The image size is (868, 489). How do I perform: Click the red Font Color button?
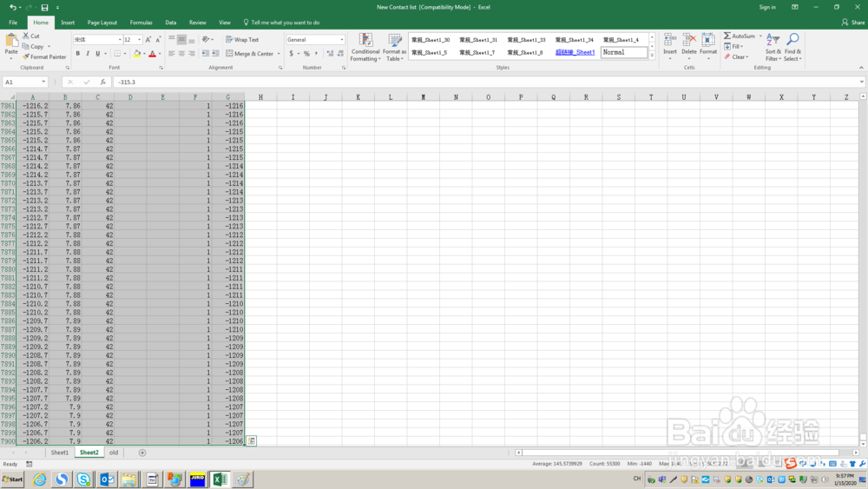[x=152, y=54]
